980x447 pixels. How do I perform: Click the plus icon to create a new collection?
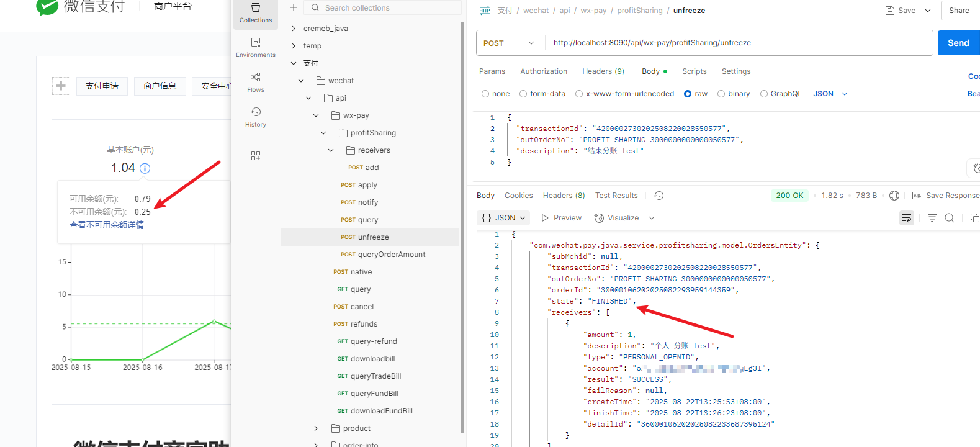pyautogui.click(x=294, y=7)
